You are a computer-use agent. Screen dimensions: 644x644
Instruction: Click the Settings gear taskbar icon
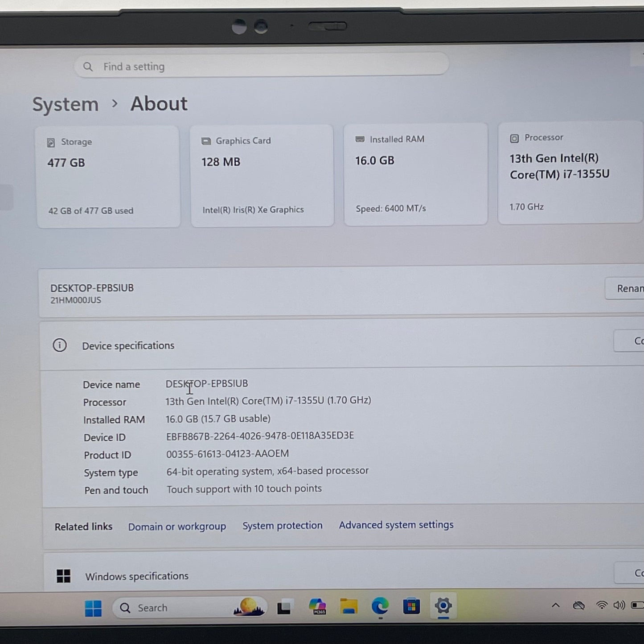(443, 606)
